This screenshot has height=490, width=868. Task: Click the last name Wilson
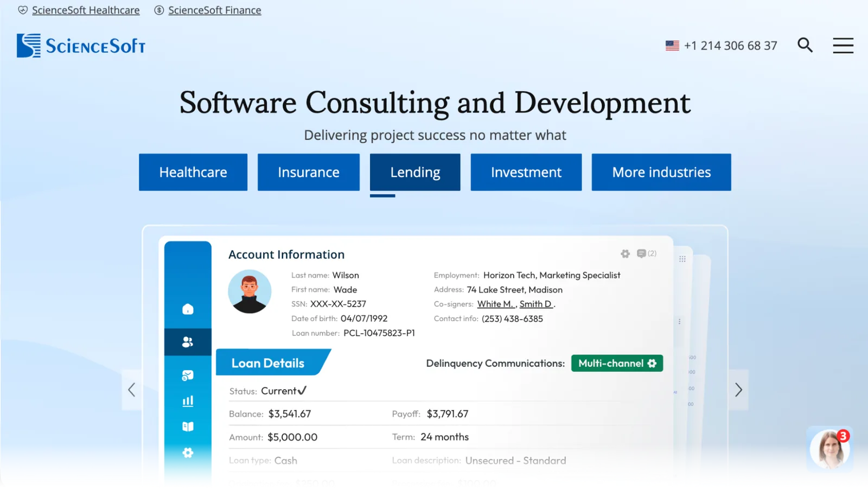(346, 275)
